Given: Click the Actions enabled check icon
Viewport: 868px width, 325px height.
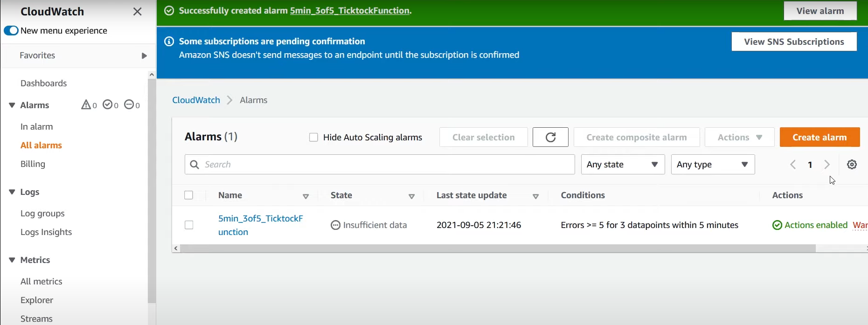Looking at the screenshot, I should [777, 226].
